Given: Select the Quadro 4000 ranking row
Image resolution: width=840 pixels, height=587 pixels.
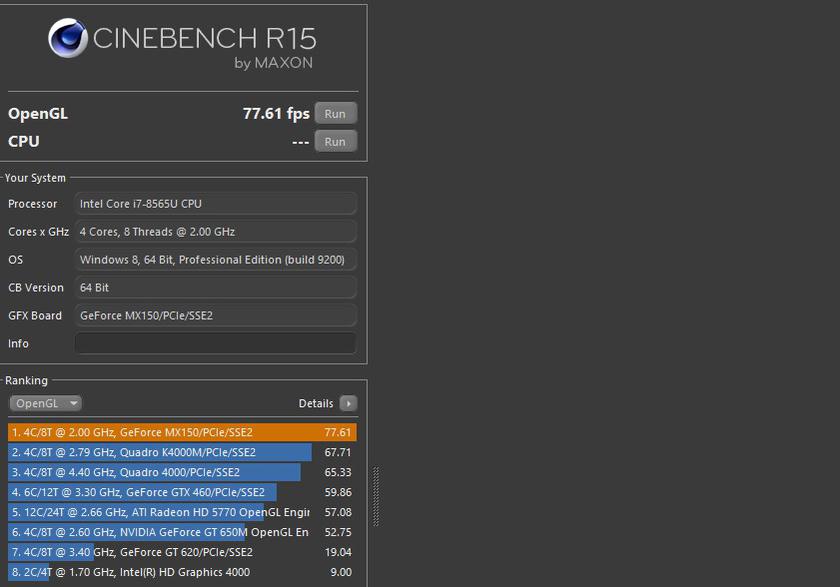Looking at the screenshot, I should click(x=182, y=473).
